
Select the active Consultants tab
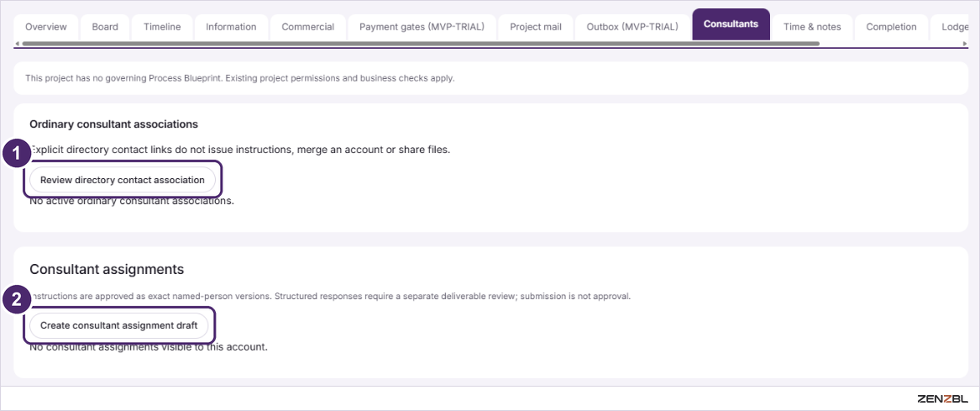tap(731, 24)
